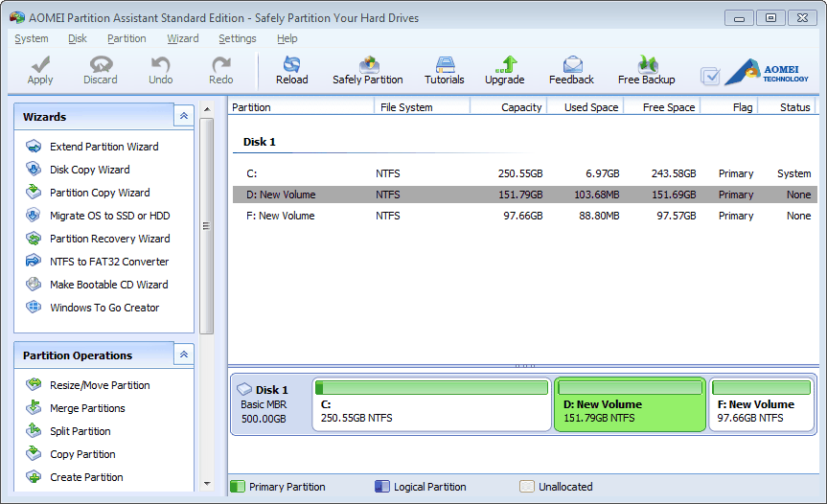Click the Undo arrow icon
The height and width of the screenshot is (504, 827).
click(x=160, y=64)
